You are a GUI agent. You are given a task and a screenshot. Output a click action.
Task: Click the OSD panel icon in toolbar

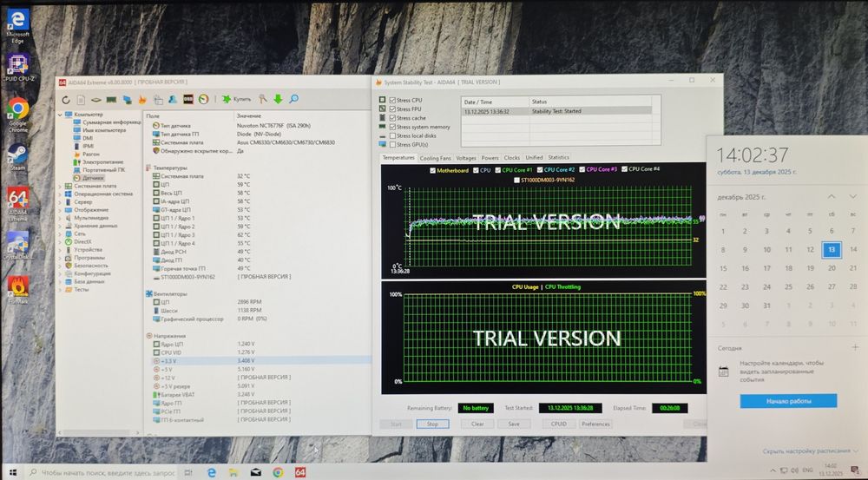click(x=188, y=99)
